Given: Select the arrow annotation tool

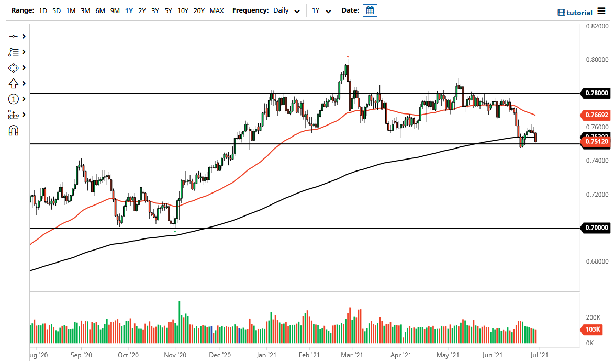Looking at the screenshot, I should [x=13, y=83].
